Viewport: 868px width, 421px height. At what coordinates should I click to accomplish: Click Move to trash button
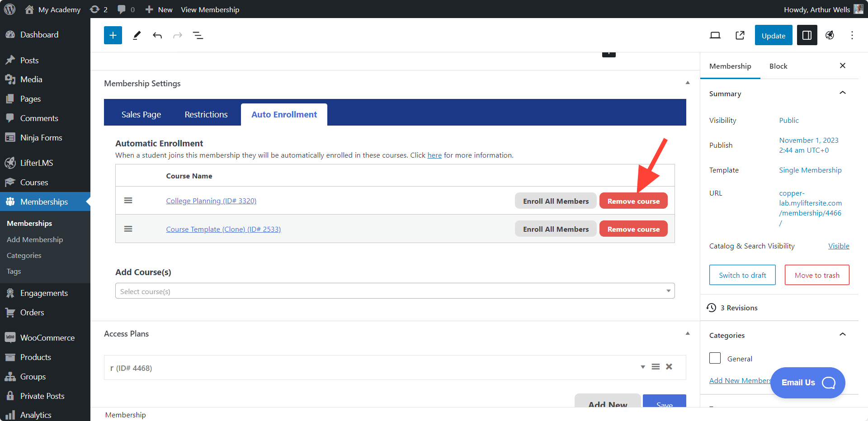pyautogui.click(x=817, y=275)
